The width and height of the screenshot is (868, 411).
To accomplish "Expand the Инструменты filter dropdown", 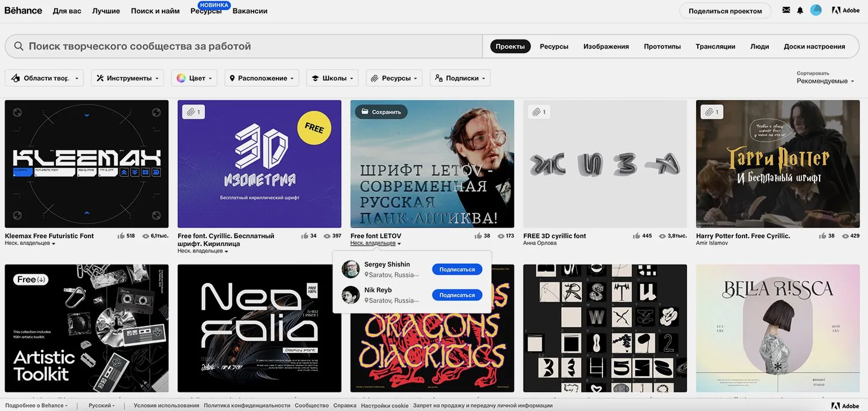I will click(127, 78).
